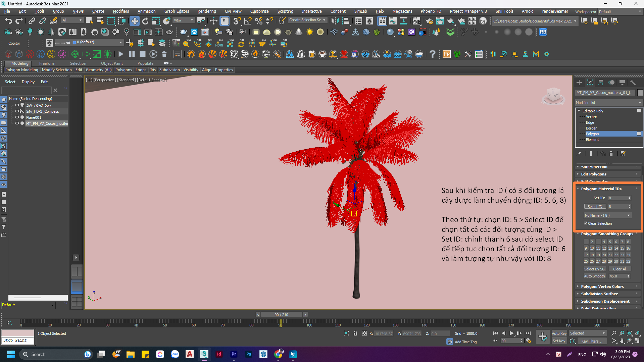
Task: Pin the modifier stack
Action: tap(579, 154)
